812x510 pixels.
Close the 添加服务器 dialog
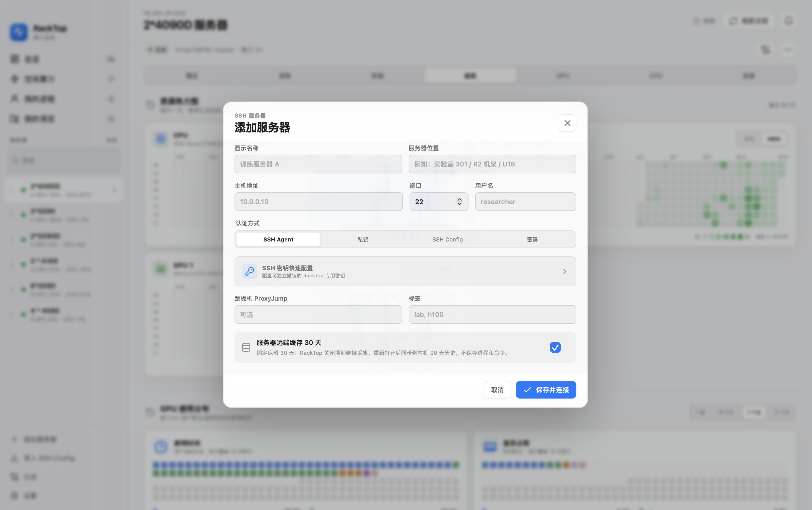pos(567,123)
